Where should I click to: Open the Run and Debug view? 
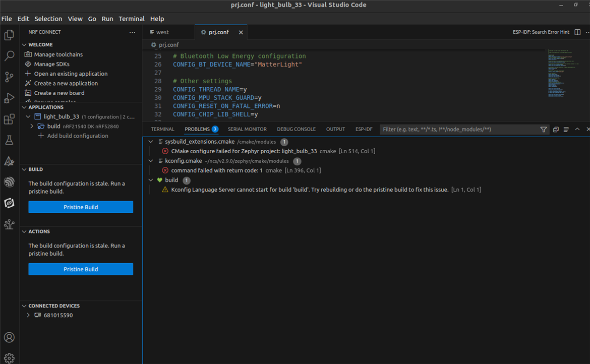[x=9, y=98]
